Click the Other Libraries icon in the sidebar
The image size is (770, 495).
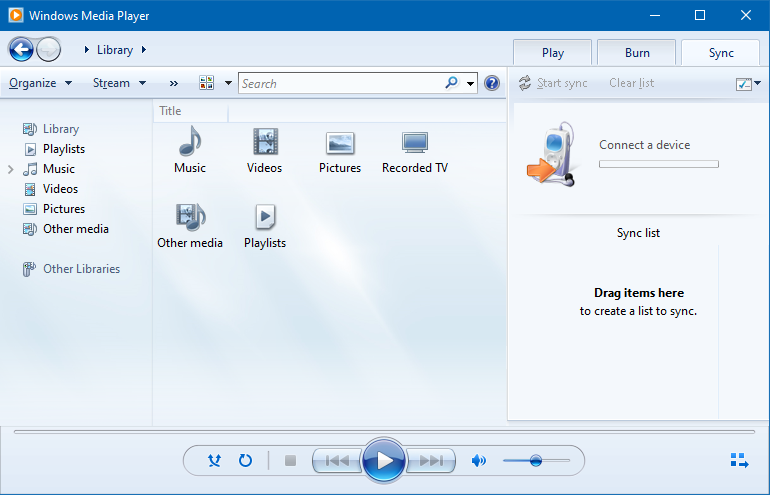click(x=29, y=269)
